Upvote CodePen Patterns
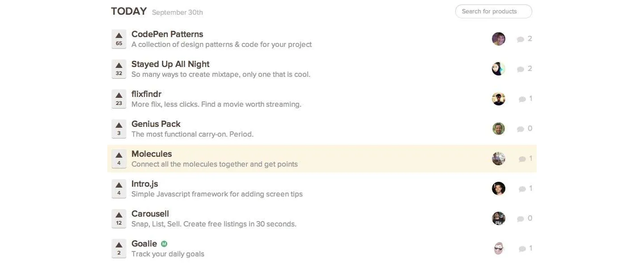This screenshot has height=268, width=644. (119, 39)
